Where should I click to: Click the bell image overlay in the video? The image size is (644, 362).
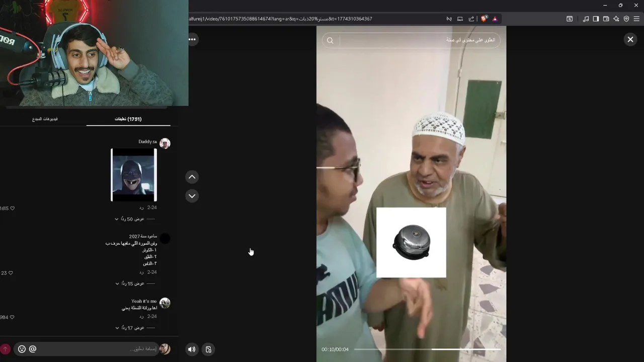coord(411,242)
